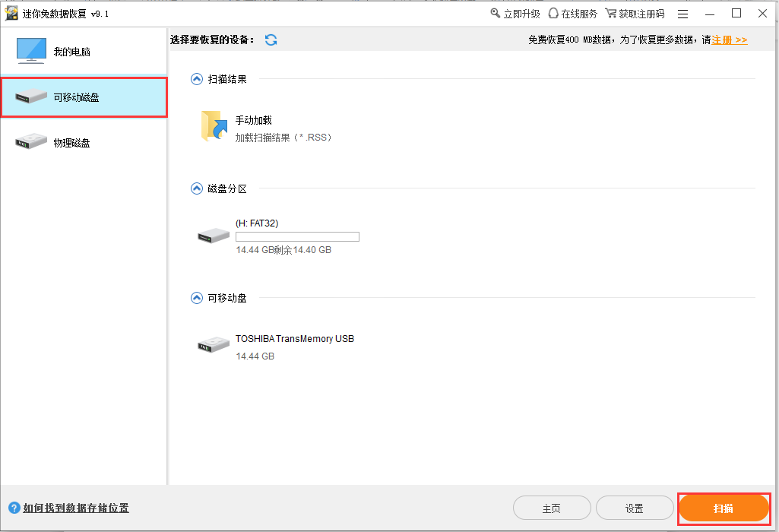Viewport: 779px width, 532px height.
Task: Click the 14.44 GB size under TOSHIBA
Action: click(x=255, y=356)
